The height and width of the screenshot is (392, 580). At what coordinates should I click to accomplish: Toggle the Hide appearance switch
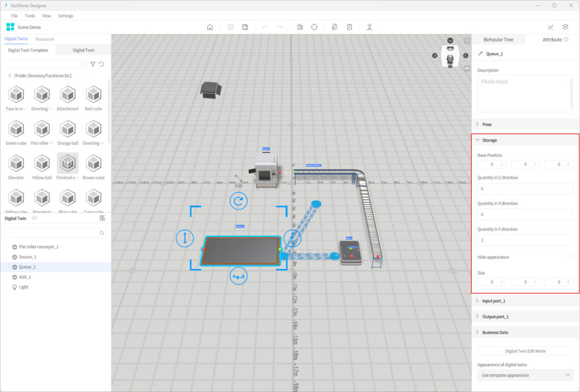570,257
